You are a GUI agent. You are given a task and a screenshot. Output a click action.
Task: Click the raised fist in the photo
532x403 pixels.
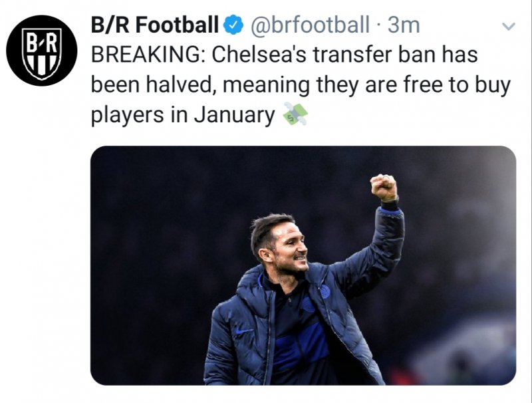[x=384, y=187]
